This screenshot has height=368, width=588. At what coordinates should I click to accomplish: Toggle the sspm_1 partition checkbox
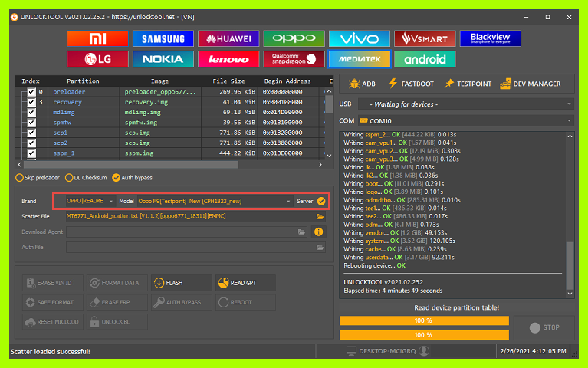pos(31,153)
